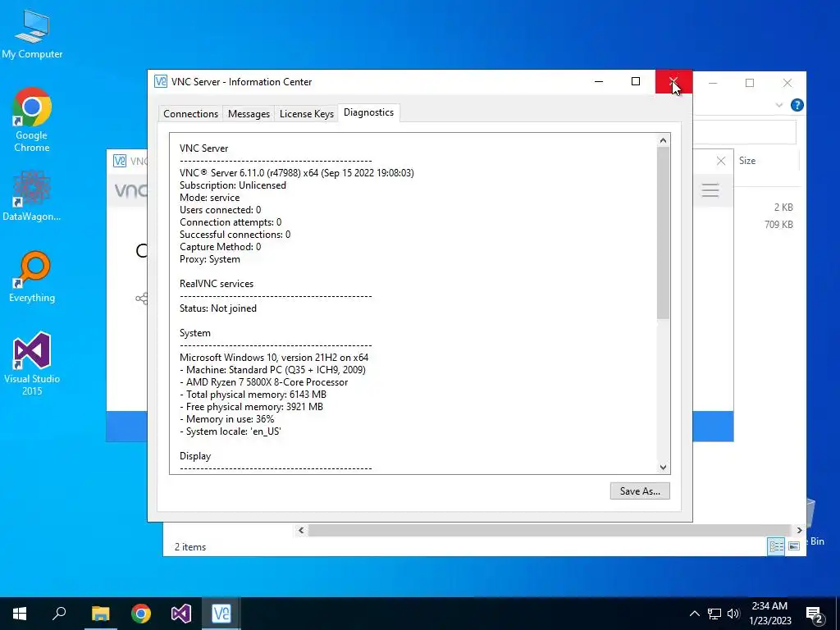Viewport: 840px width, 630px height.
Task: Minimize the File Explorer window
Action: click(x=713, y=83)
